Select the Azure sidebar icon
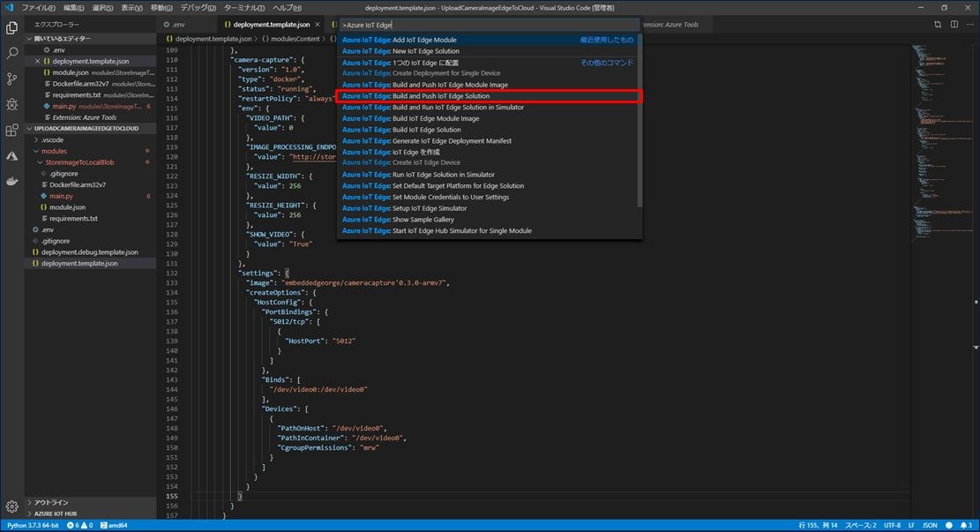980x532 pixels. (x=11, y=156)
